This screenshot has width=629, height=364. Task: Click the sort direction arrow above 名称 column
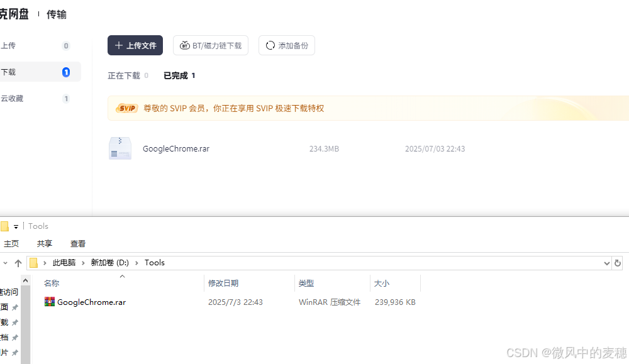click(x=123, y=276)
